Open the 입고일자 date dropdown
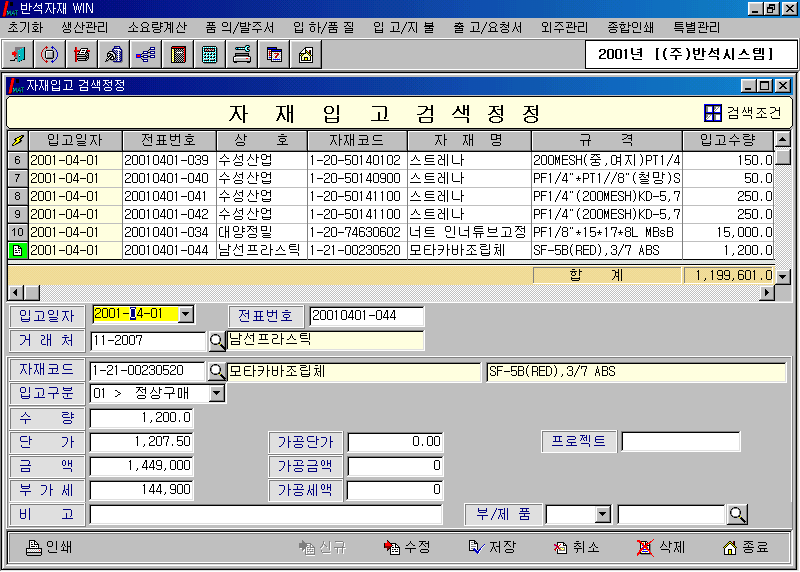This screenshot has height=572, width=800. tap(185, 315)
